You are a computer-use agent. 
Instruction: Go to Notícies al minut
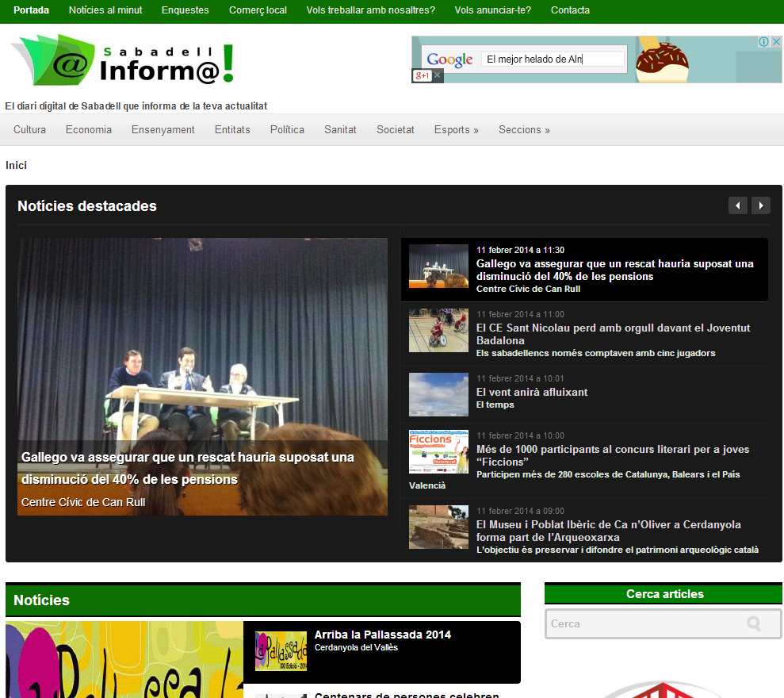tap(105, 10)
